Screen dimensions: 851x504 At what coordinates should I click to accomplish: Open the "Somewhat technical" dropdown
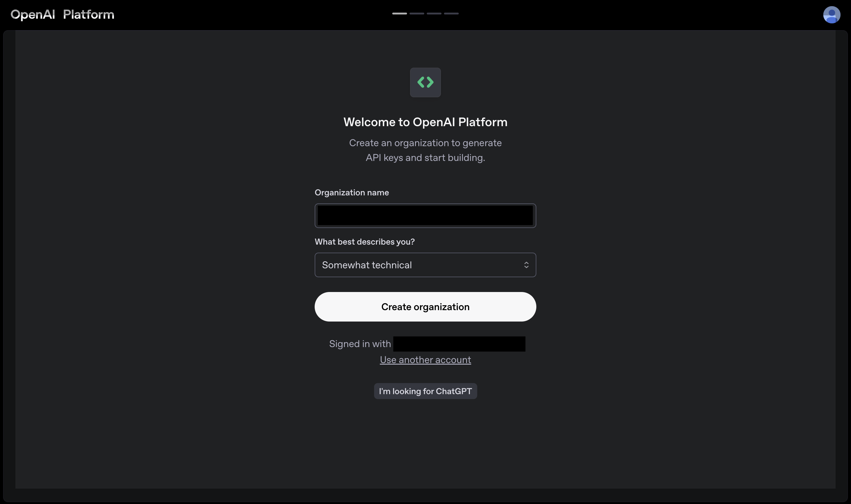(425, 265)
